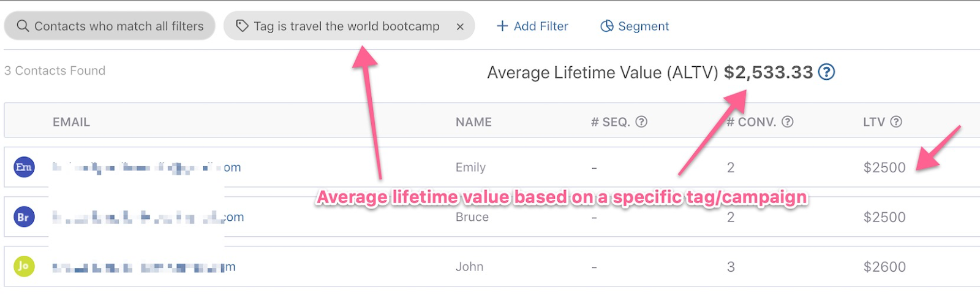Open John's contact email link

point(143,267)
